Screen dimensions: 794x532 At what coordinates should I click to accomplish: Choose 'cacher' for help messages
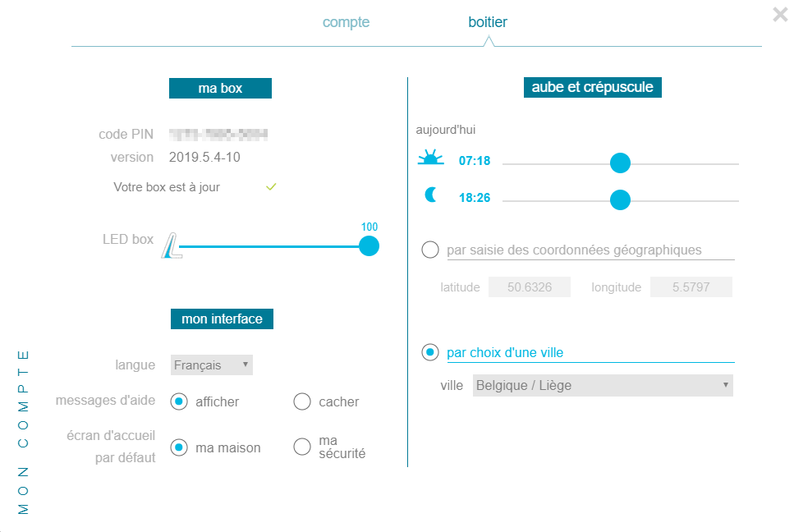(302, 402)
